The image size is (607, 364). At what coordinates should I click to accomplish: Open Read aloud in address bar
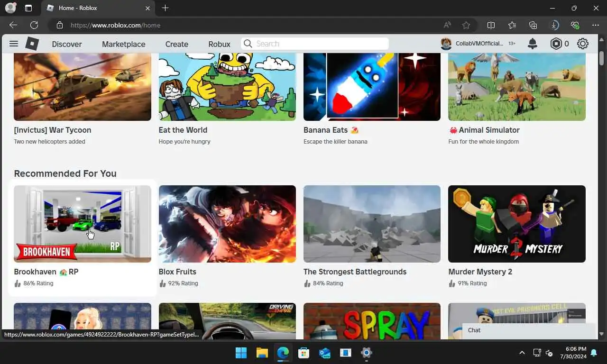click(447, 25)
